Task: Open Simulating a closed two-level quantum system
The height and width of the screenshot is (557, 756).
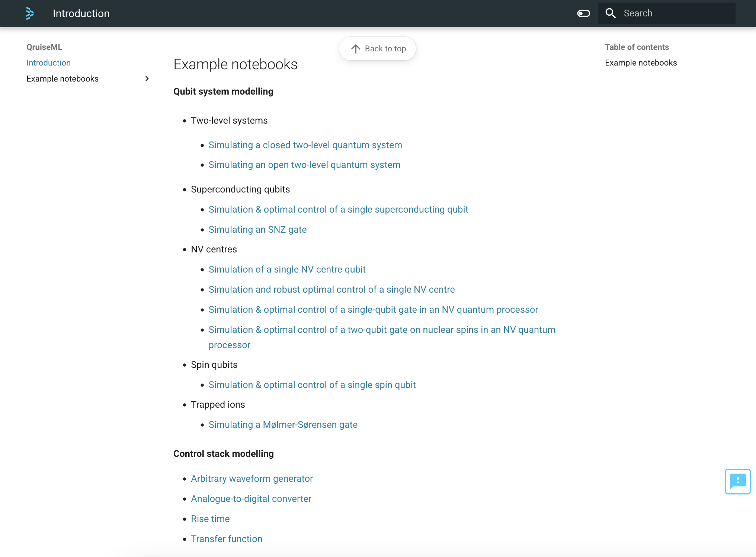Action: coord(305,145)
